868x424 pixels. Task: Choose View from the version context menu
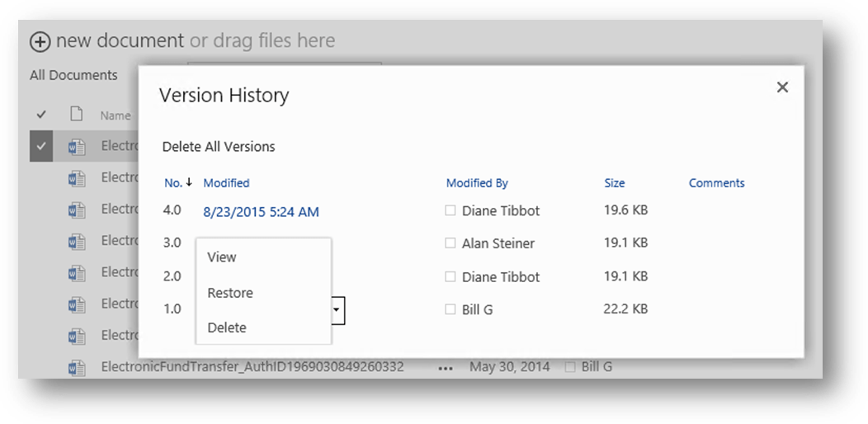tap(222, 257)
